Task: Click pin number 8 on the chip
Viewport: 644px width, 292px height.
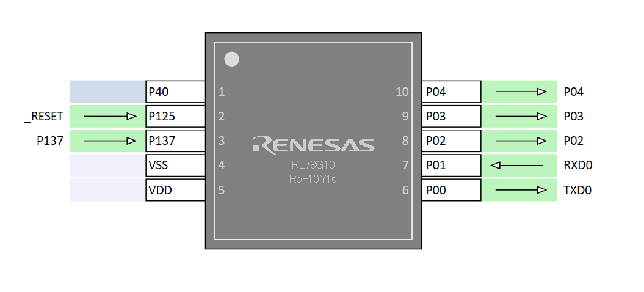Action: [405, 141]
